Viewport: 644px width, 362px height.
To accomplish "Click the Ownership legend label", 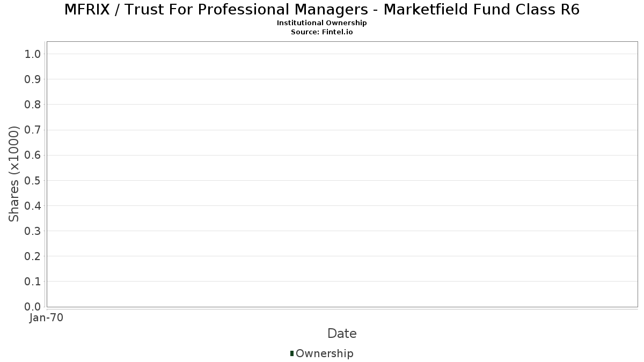I will (x=324, y=353).
